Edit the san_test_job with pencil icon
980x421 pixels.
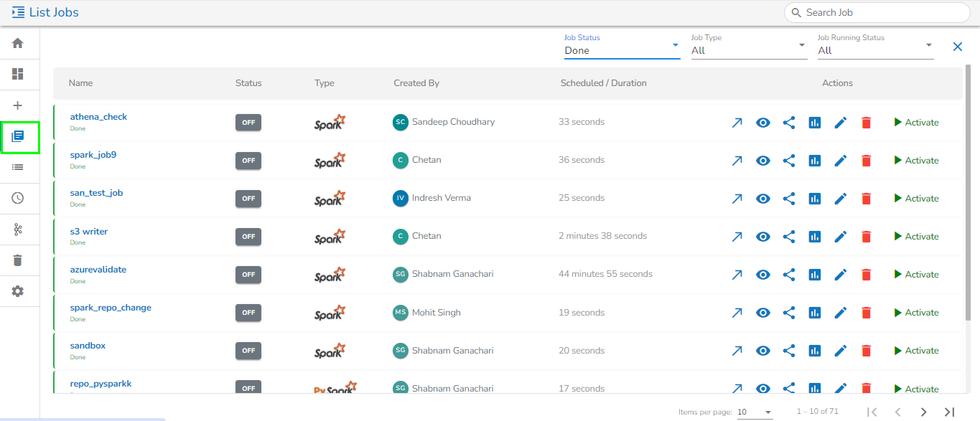(840, 199)
